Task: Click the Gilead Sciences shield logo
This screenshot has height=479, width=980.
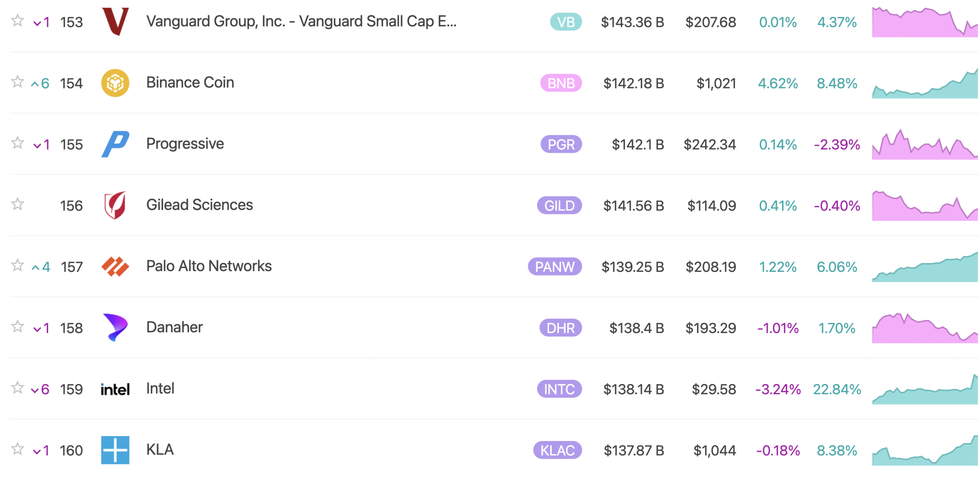Action: (115, 205)
